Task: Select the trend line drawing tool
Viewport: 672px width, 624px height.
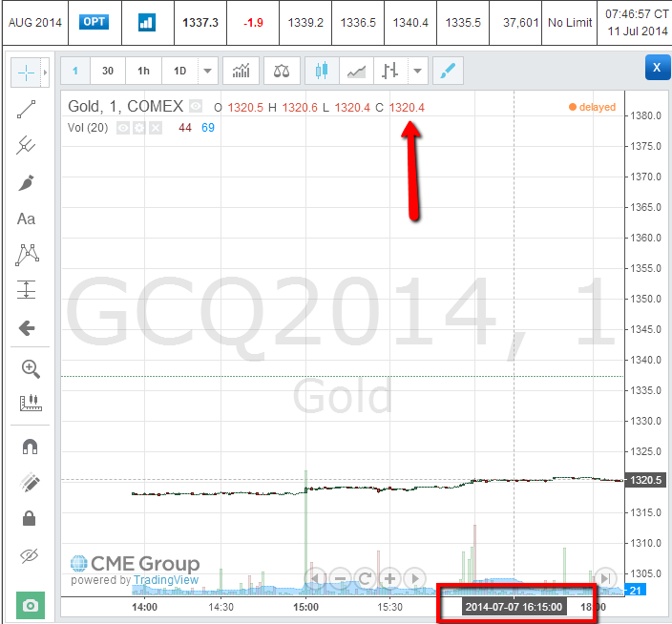Action: [x=26, y=109]
